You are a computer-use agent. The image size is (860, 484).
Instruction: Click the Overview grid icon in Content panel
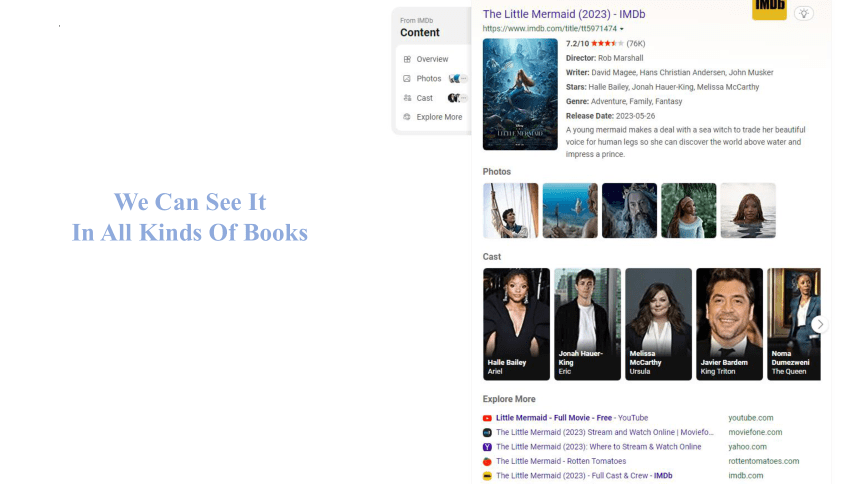tap(407, 59)
